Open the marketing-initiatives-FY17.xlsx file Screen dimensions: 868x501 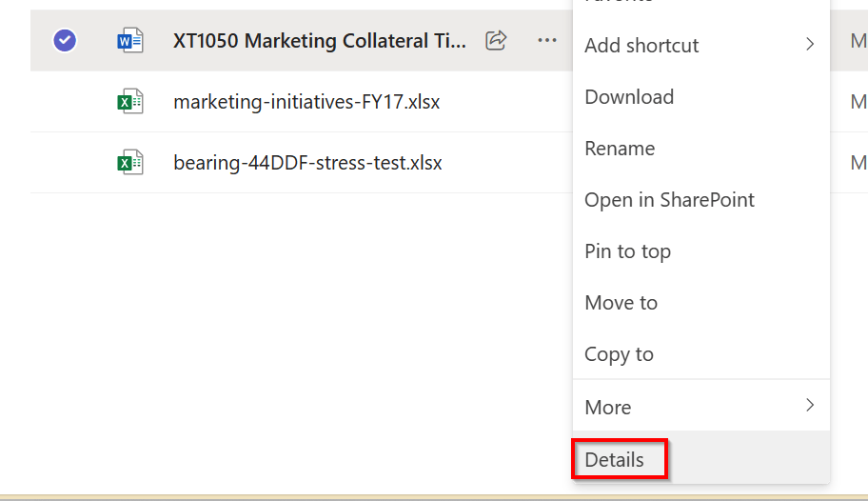tap(306, 101)
